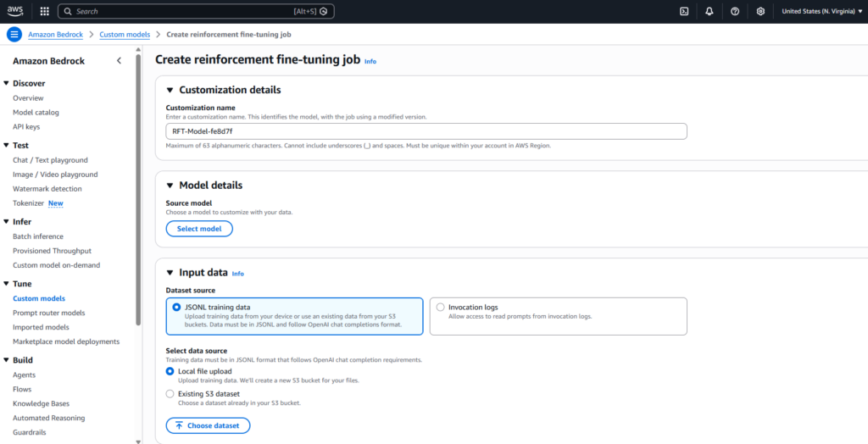Screen dimensions: 868x444
Task: Open the AWS services grid menu
Action: pyautogui.click(x=44, y=11)
